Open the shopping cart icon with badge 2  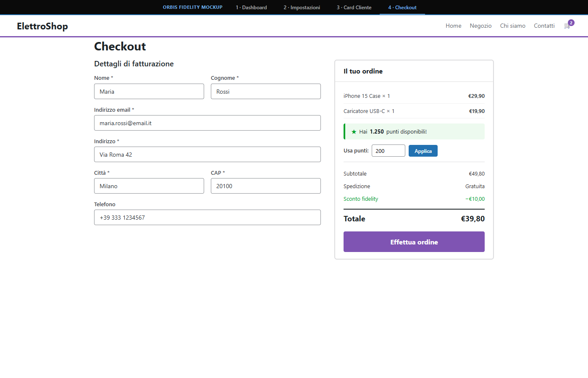(x=567, y=25)
